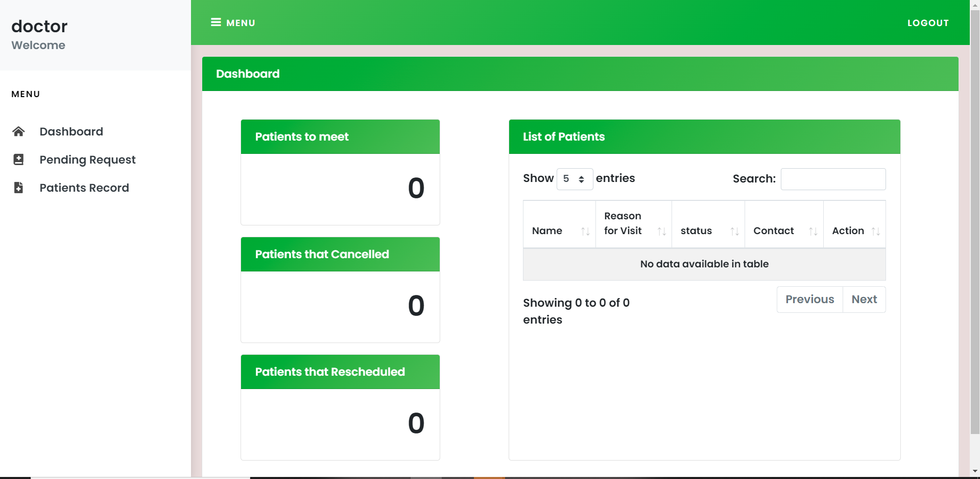Click the Patients Record file icon
Screen dimensions: 980x479
18,188
